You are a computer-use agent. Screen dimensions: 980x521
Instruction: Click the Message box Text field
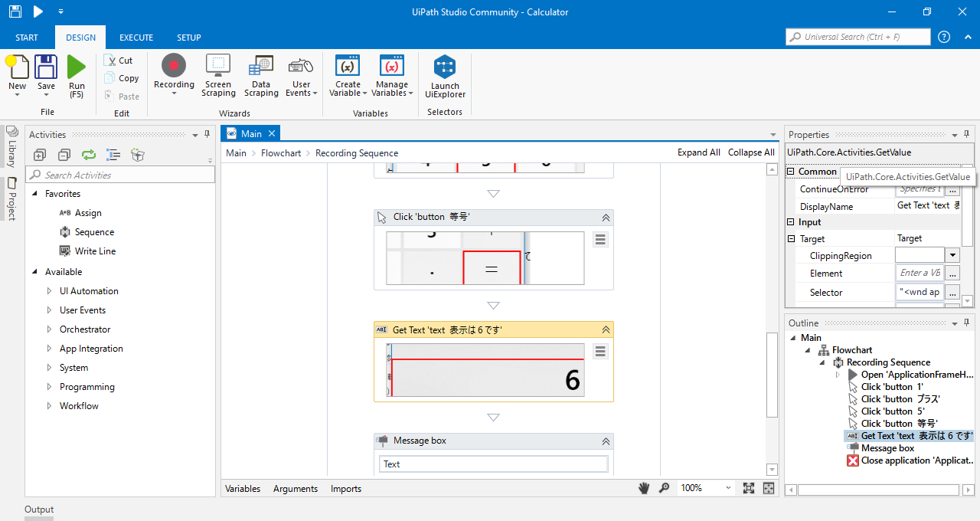(x=494, y=464)
